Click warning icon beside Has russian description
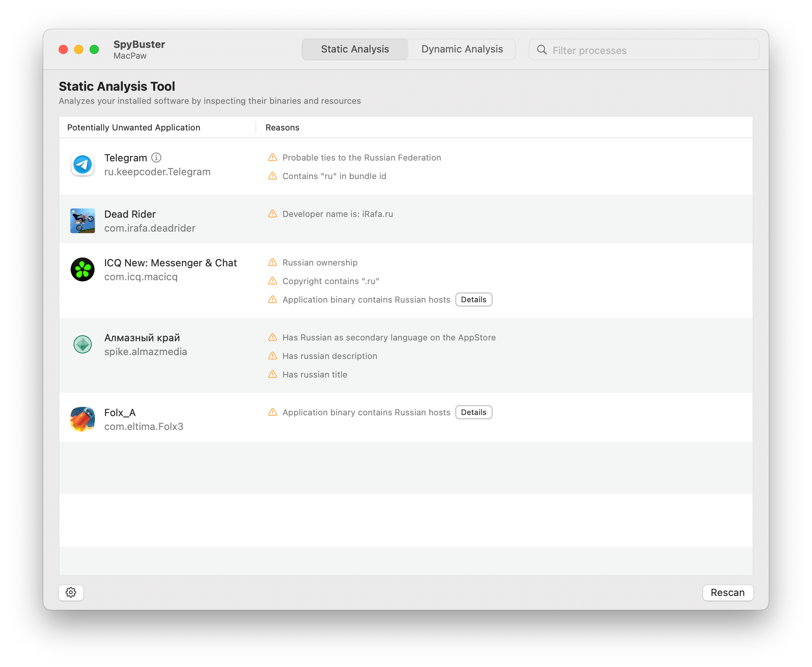This screenshot has height=667, width=812. (272, 356)
